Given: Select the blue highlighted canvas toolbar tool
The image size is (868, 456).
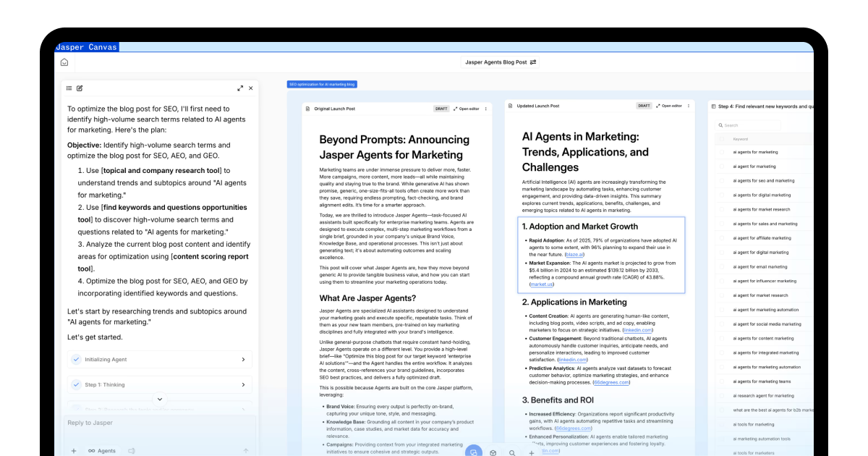Looking at the screenshot, I should pos(473,452).
